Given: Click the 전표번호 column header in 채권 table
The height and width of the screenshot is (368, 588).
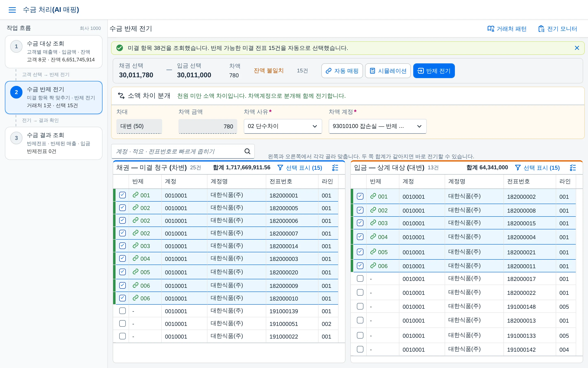Looking at the screenshot, I should coord(292,181).
